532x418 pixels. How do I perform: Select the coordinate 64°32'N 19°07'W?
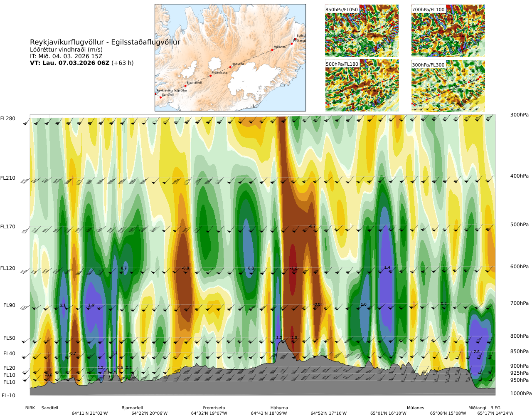click(x=209, y=413)
